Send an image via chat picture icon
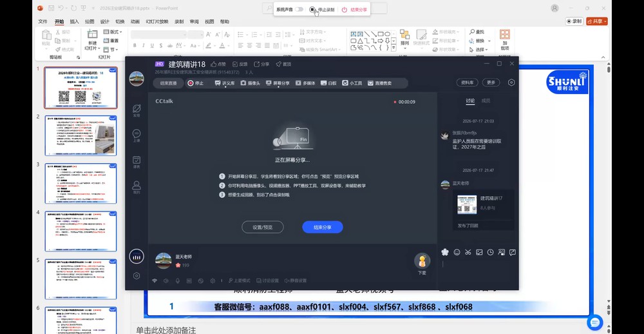Image resolution: width=644 pixels, height=334 pixels. pos(479,252)
